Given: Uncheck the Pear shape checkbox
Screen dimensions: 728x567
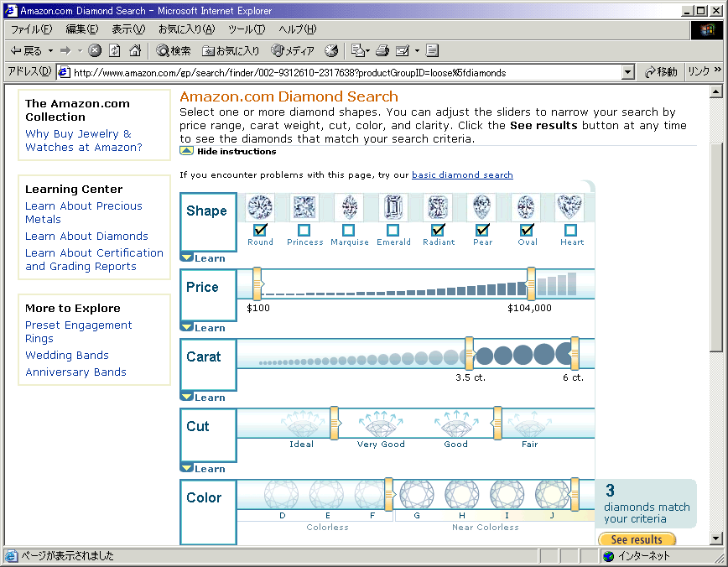Looking at the screenshot, I should pyautogui.click(x=482, y=230).
